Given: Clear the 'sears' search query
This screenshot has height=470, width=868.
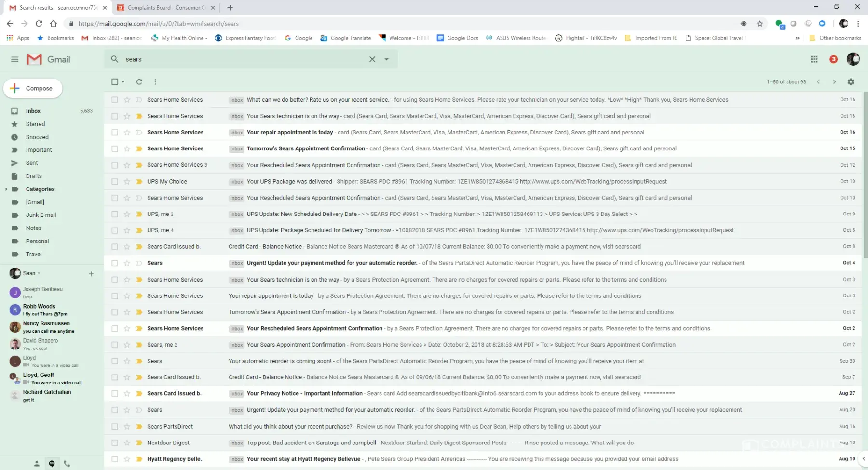Looking at the screenshot, I should [372, 59].
